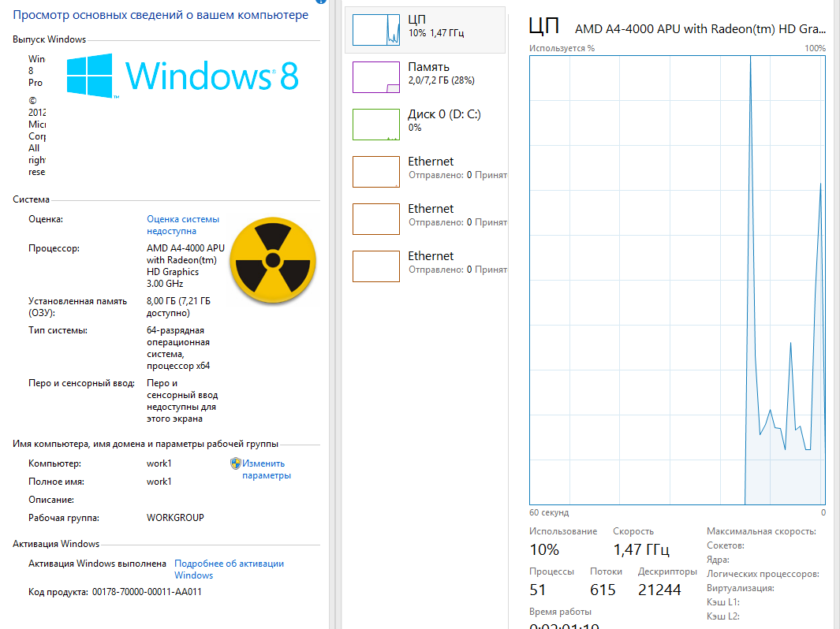Viewport: 840px width, 629px height.
Task: Click the Ядра label
Action: [x=718, y=560]
